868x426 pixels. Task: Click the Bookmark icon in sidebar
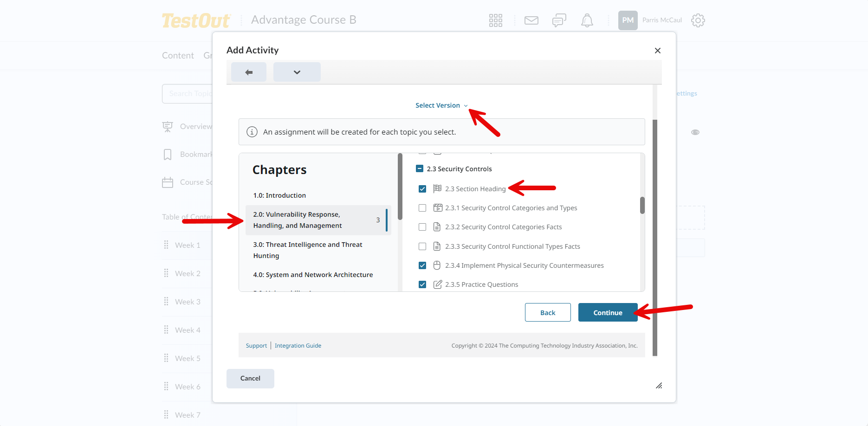(168, 155)
